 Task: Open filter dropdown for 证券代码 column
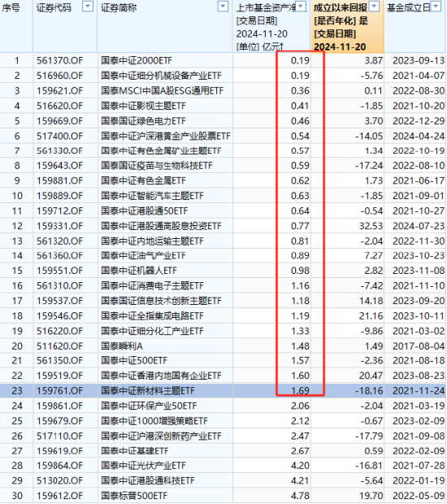pyautogui.click(x=88, y=7)
